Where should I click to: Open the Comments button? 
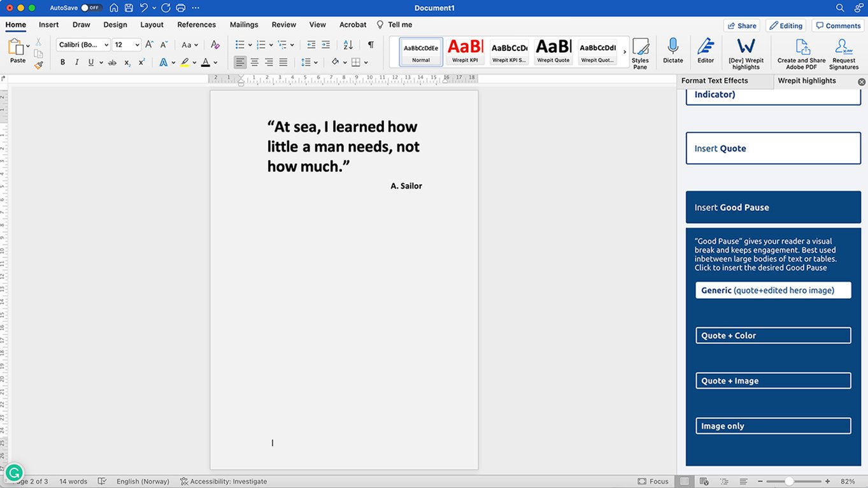(837, 25)
